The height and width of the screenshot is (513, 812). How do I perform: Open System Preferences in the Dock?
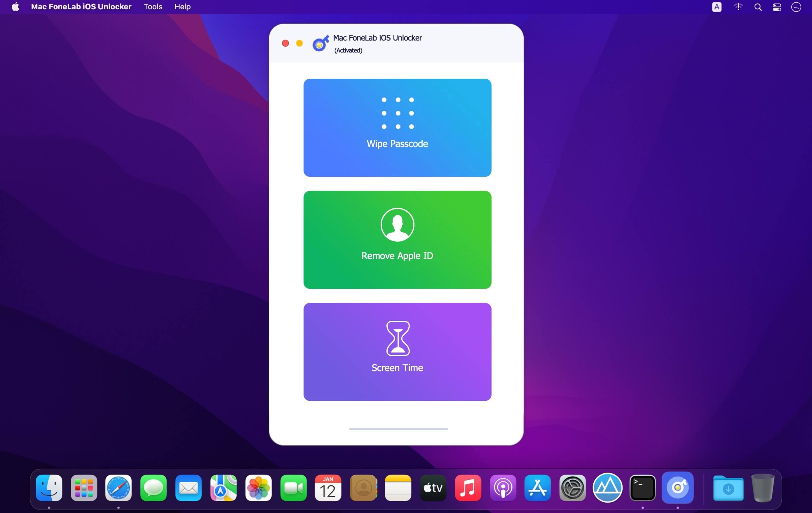point(572,488)
